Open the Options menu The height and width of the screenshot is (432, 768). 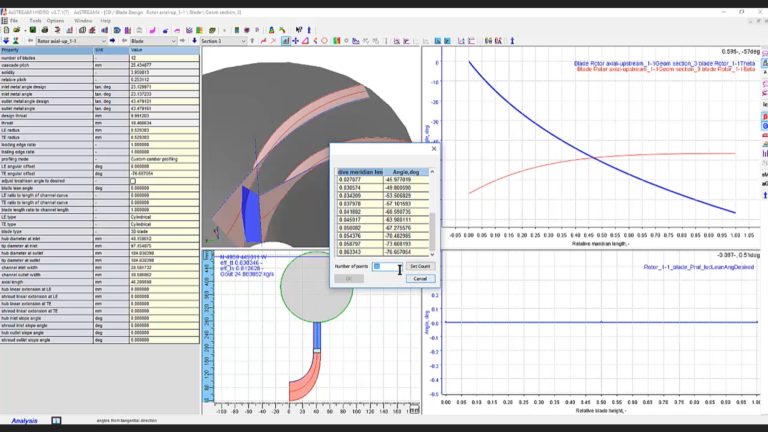coord(55,21)
